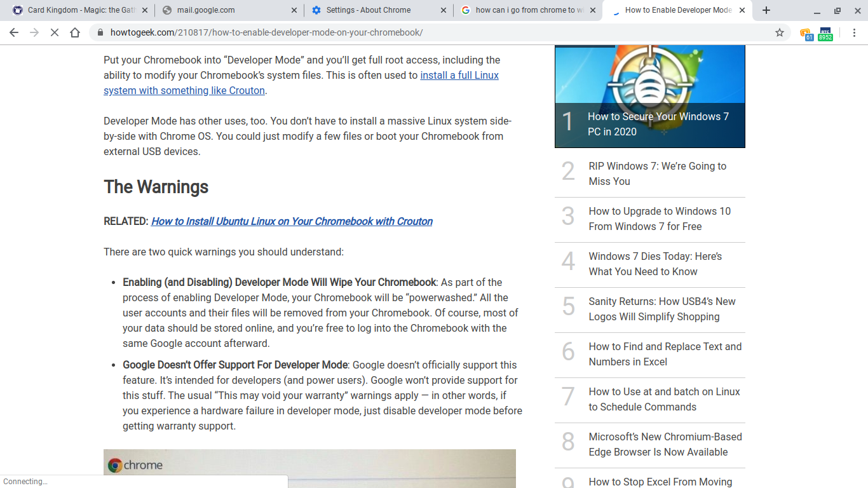Open 'How to Install Ubuntu Linux with Crouton' link

(292, 221)
